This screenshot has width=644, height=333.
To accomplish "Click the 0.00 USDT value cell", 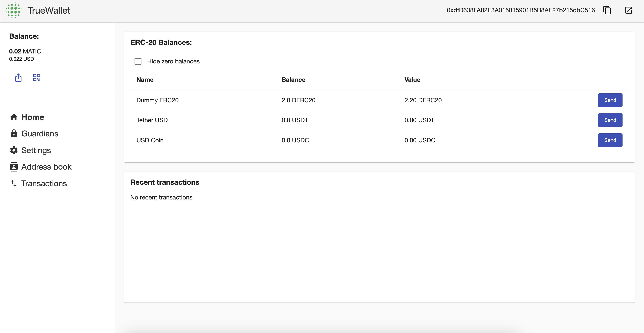I will 420,120.
